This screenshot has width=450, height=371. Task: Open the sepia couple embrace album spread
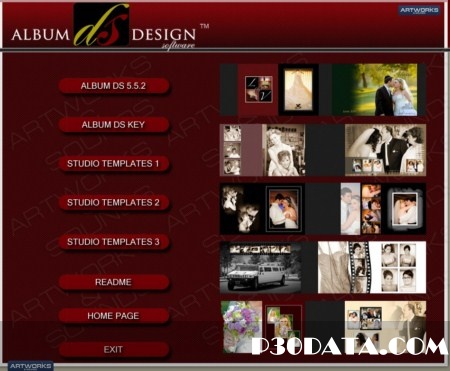pyautogui.click(x=385, y=150)
